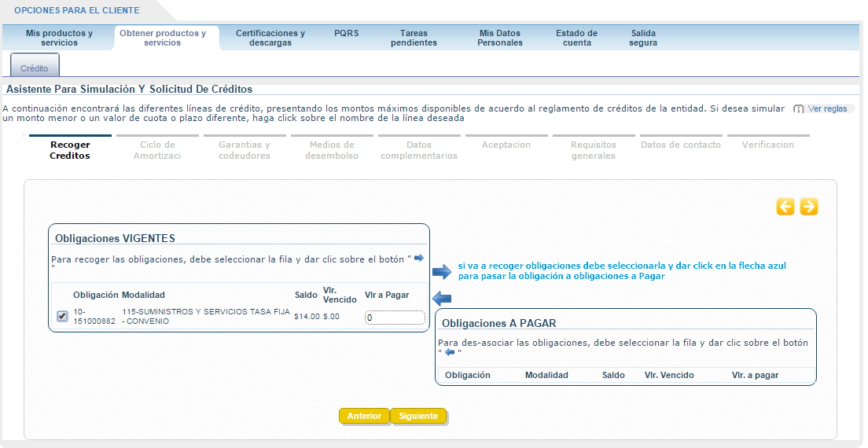This screenshot has height=448, width=868.
Task: Click the info icon beside Ver reglas
Action: tap(798, 109)
